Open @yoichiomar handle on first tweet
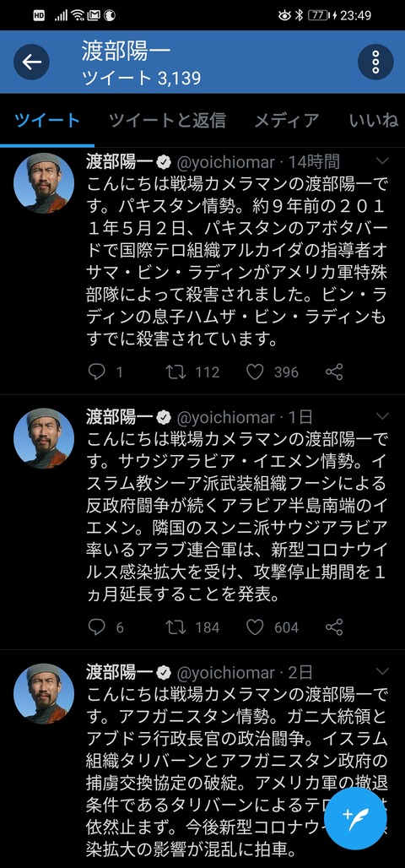The image size is (405, 868). [226, 162]
